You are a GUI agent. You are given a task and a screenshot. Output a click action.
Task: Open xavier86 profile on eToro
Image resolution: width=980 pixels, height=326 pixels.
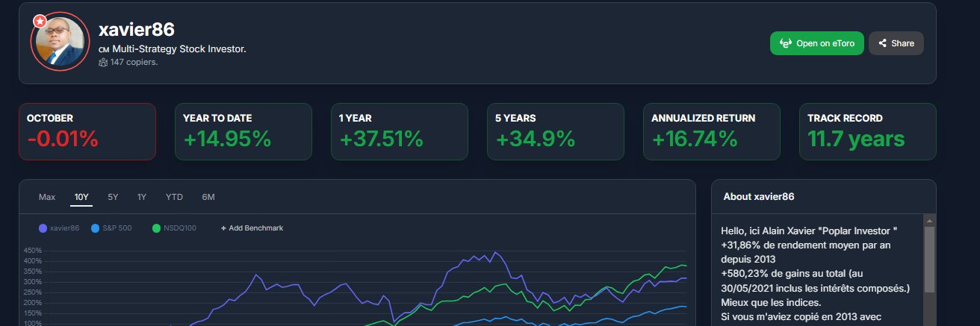[817, 43]
